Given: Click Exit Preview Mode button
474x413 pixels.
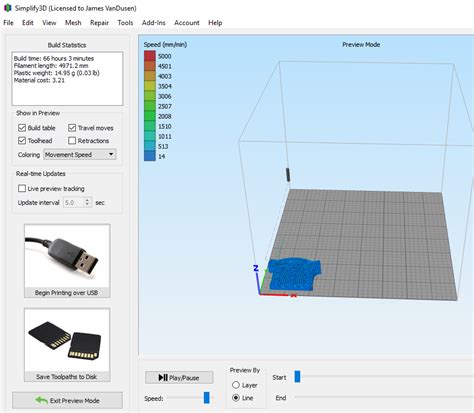Looking at the screenshot, I should pos(67,400).
